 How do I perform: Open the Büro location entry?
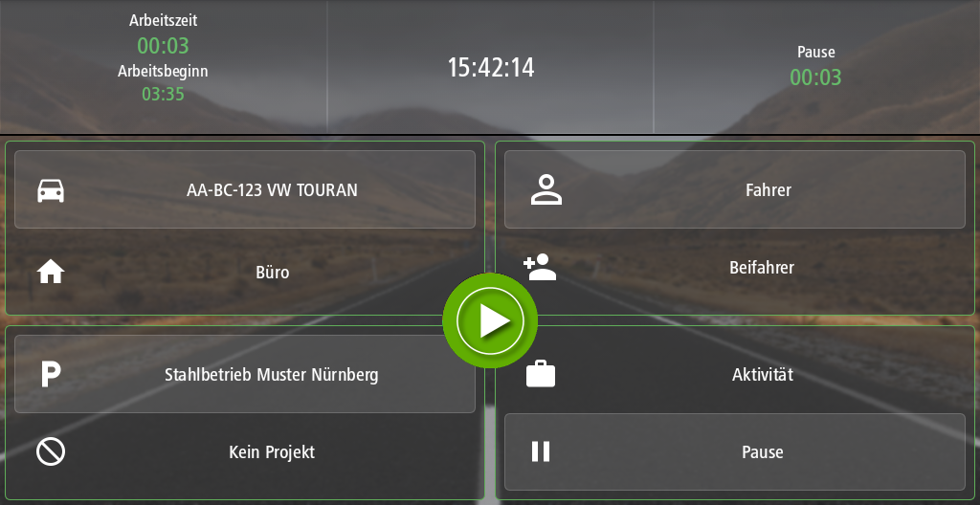pos(245,273)
